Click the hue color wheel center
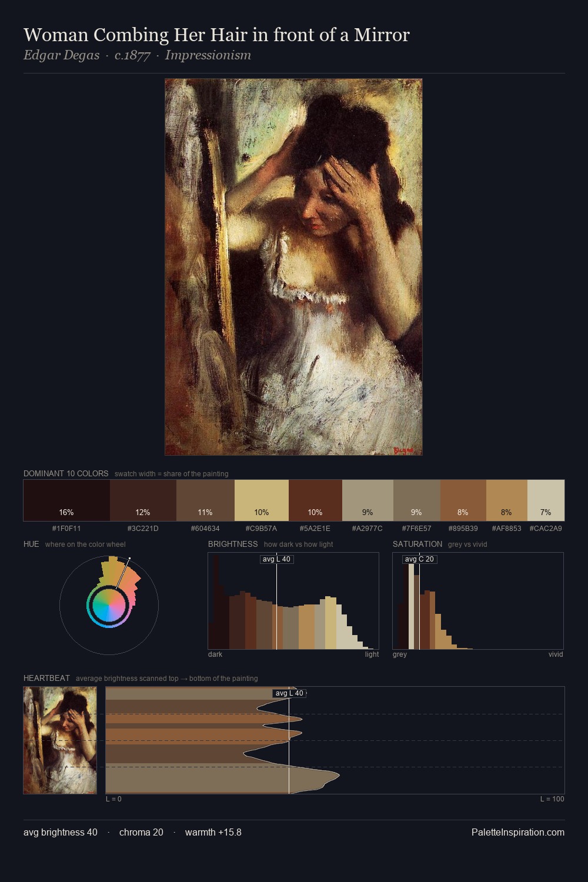 109,605
